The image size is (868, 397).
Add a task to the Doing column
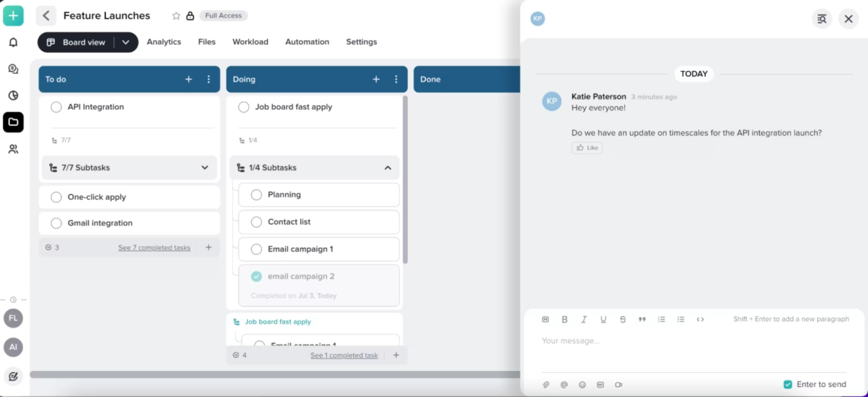(376, 79)
